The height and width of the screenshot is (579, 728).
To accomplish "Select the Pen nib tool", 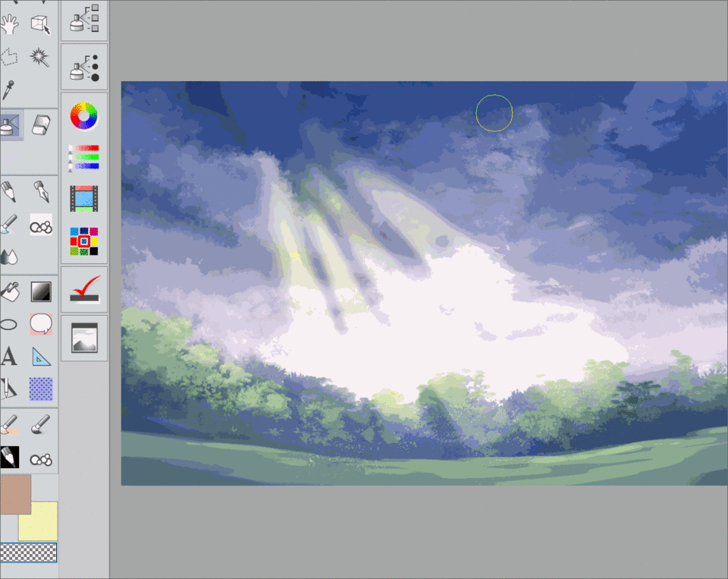I will click(41, 191).
